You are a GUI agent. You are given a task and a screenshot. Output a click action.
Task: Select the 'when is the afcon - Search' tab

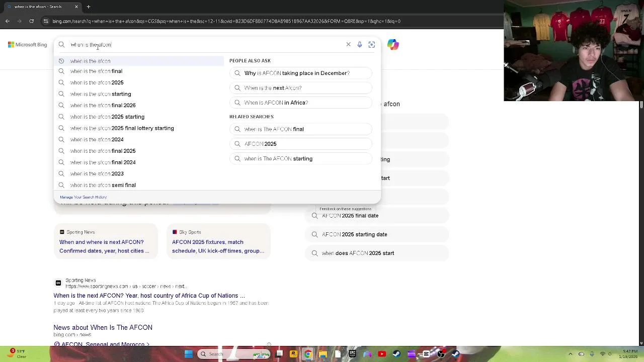(41, 7)
